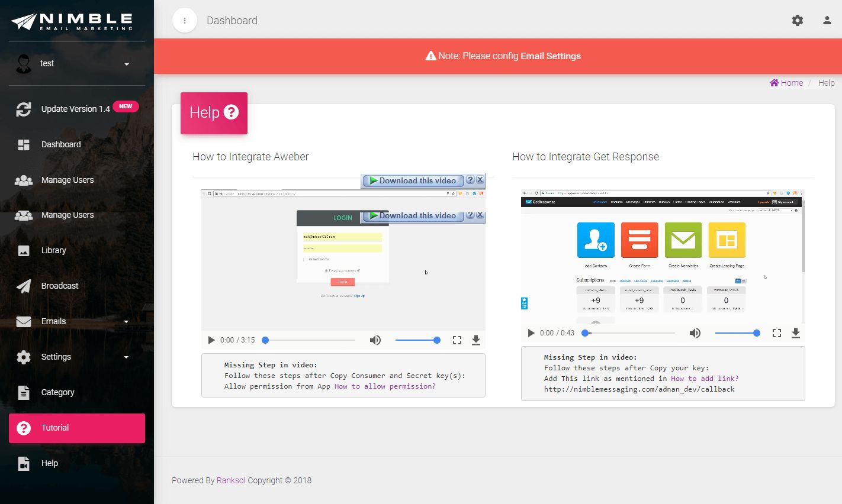Expand the Settings submenu in sidebar

click(x=77, y=357)
